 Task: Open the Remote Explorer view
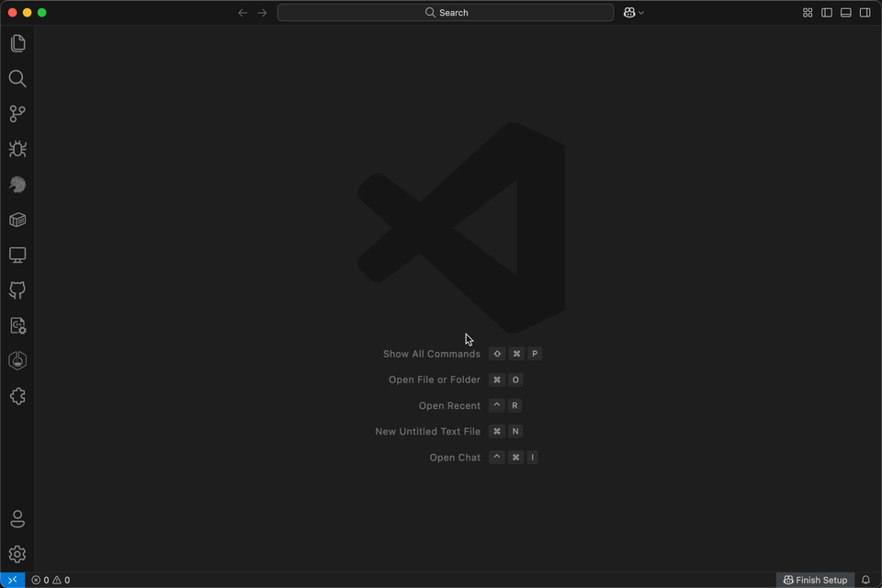[17, 254]
